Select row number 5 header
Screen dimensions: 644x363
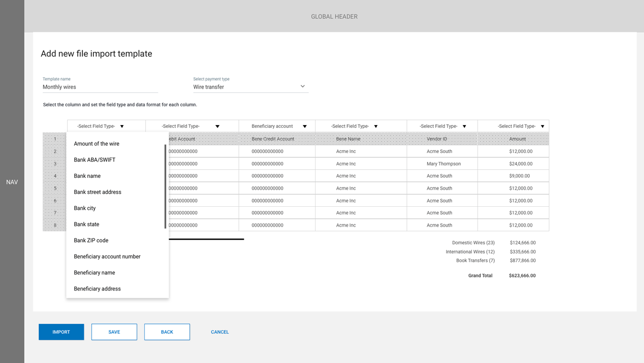tap(55, 188)
